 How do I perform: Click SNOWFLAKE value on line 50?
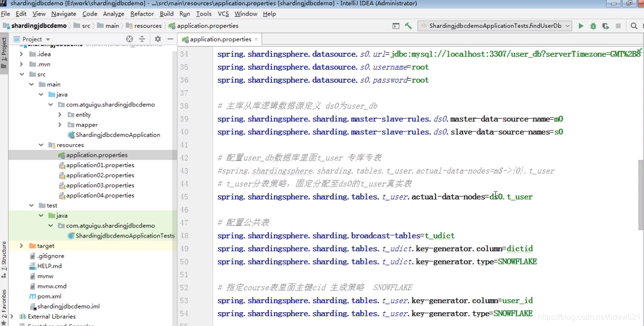point(517,261)
